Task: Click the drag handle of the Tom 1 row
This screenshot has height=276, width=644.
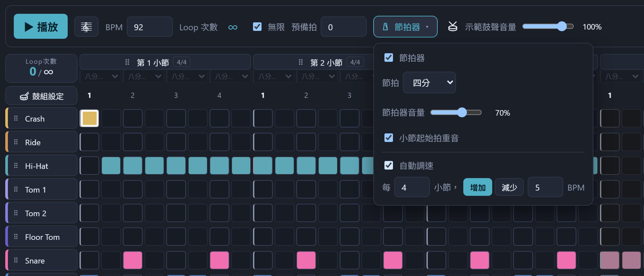Action: pyautogui.click(x=16, y=189)
